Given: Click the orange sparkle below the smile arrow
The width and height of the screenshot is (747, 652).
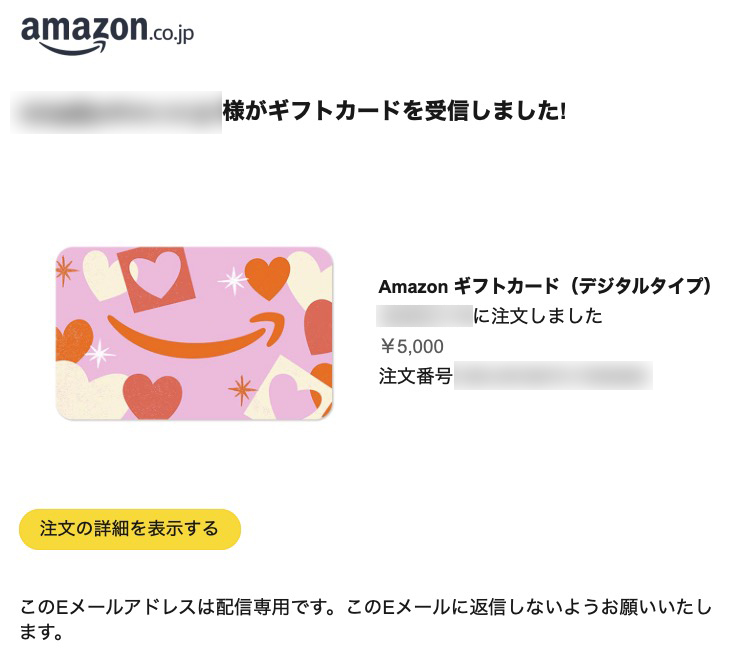Looking at the screenshot, I should pyautogui.click(x=242, y=389).
